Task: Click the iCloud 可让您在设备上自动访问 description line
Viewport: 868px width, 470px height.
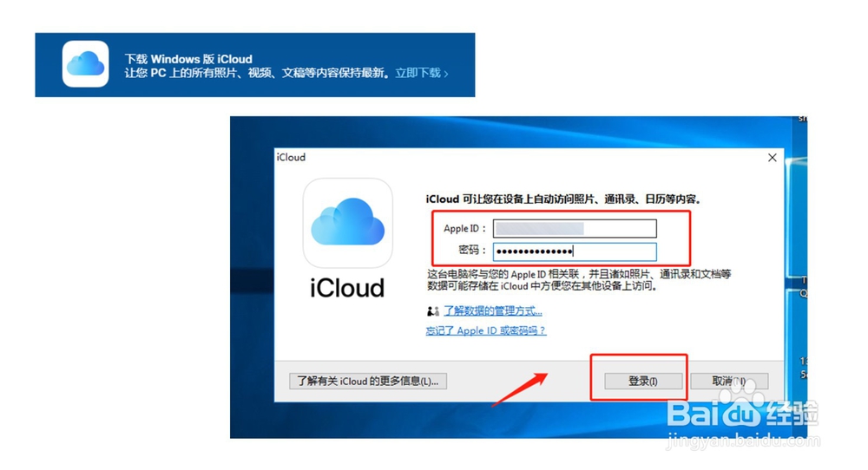Action: pyautogui.click(x=563, y=199)
